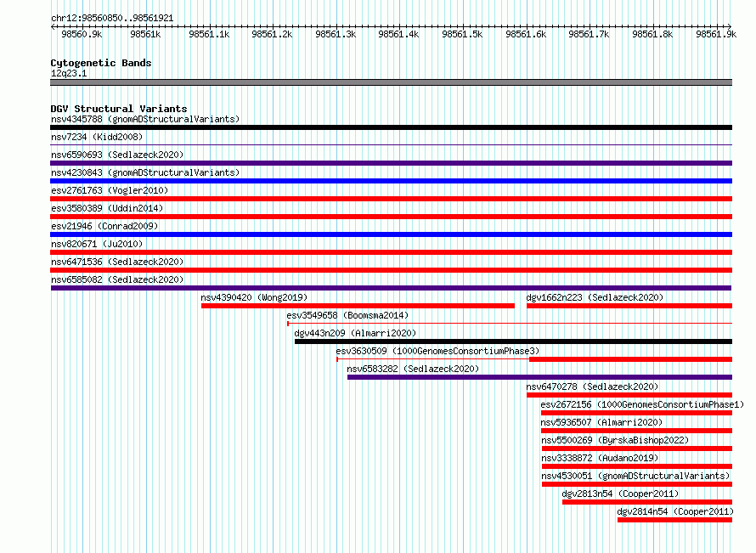Click the red bar of nsv6471536
Image resolution: width=756 pixels, height=553 pixels.
coord(391,270)
